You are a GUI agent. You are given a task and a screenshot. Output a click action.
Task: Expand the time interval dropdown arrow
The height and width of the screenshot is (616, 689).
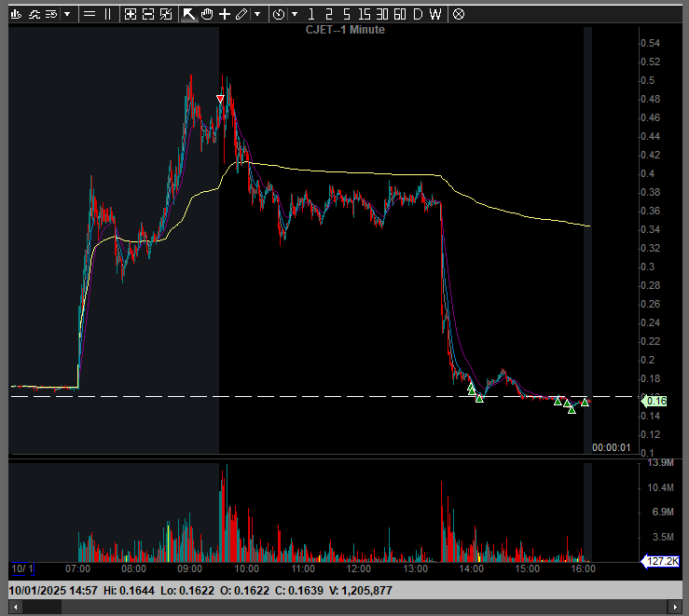(x=295, y=15)
